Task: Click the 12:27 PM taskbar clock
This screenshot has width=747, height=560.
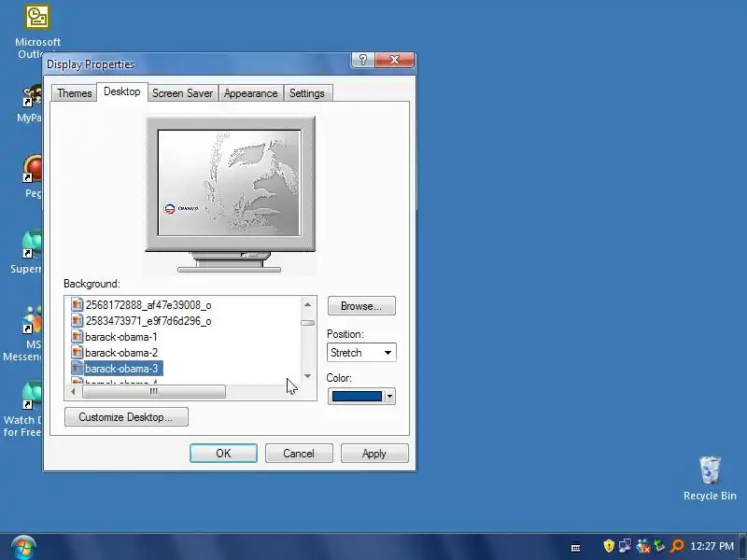Action: coord(712,546)
